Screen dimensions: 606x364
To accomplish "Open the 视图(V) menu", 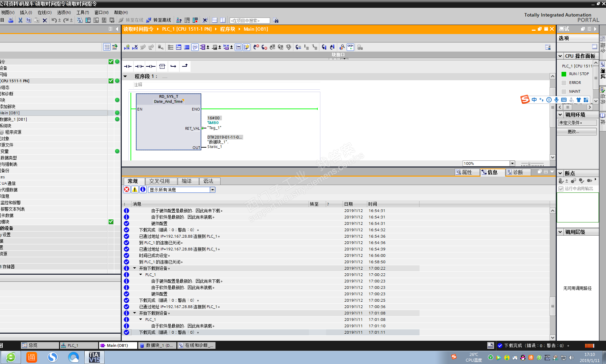I will pyautogui.click(x=8, y=12).
